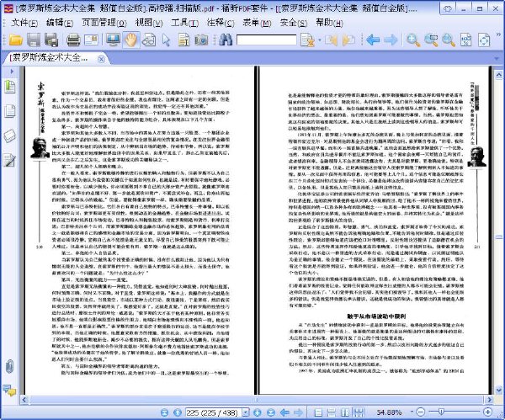Click the zoom out minus button

click(420, 412)
